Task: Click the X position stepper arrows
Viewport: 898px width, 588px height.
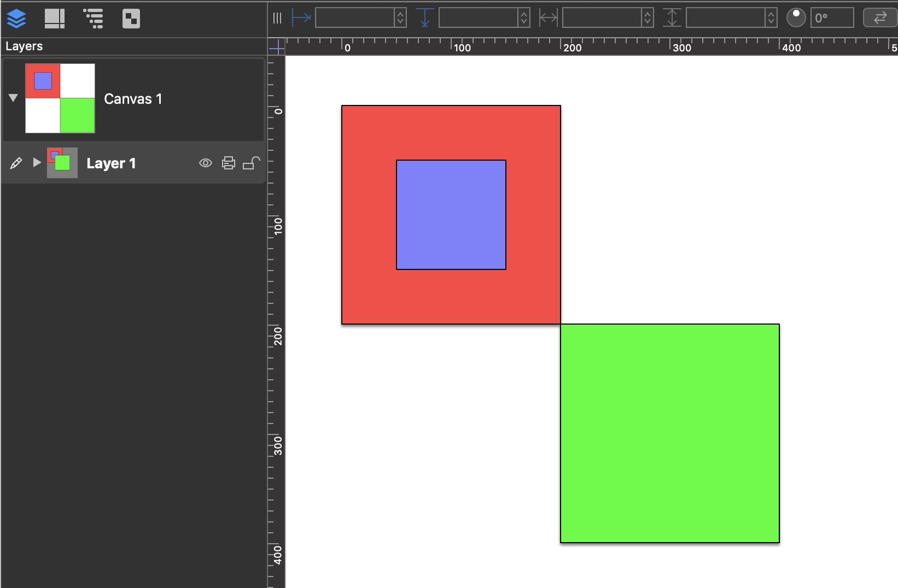Action: coord(401,18)
